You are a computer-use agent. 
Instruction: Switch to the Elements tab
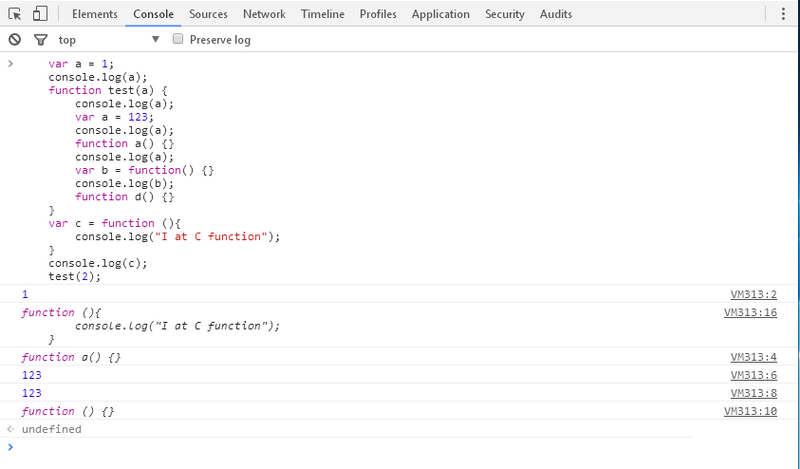[95, 14]
